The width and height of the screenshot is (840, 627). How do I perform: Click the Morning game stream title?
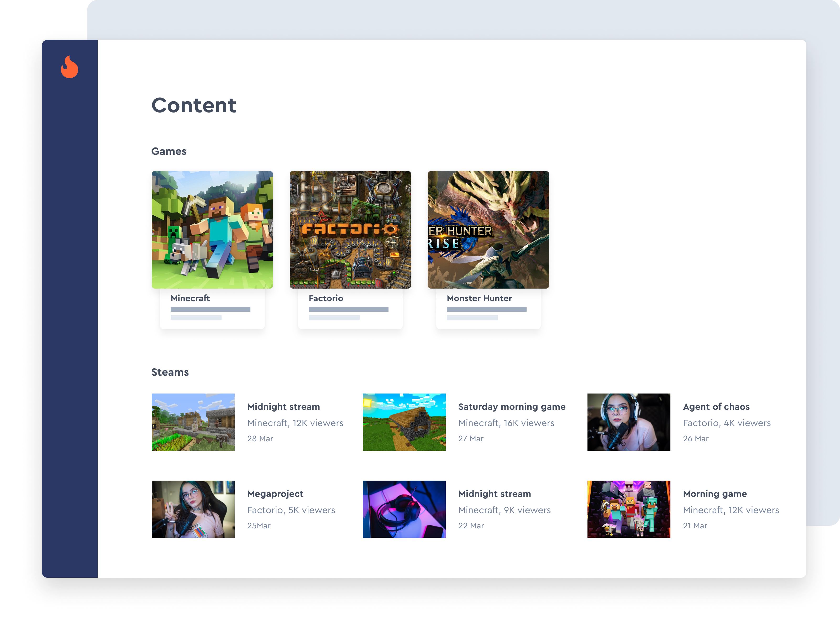coord(715,494)
